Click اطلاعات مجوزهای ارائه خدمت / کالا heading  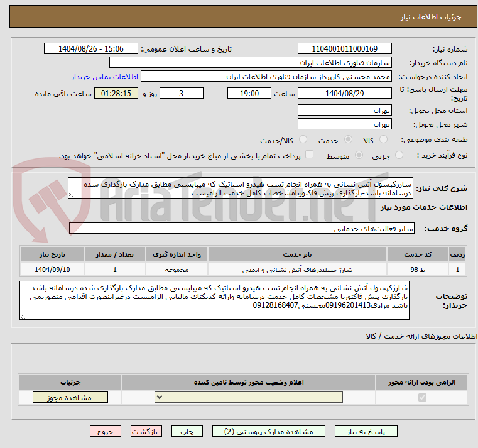coord(421,336)
